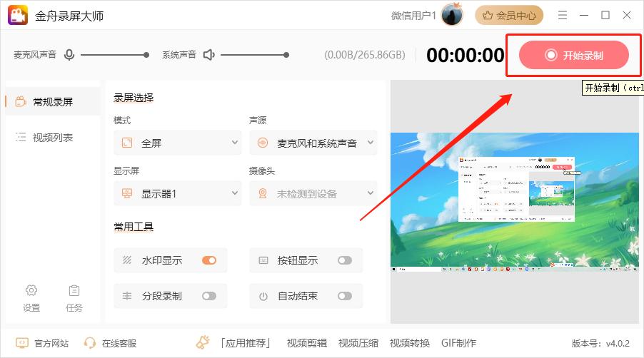Click the 金舟录屏大师 app logo icon

(x=18, y=15)
